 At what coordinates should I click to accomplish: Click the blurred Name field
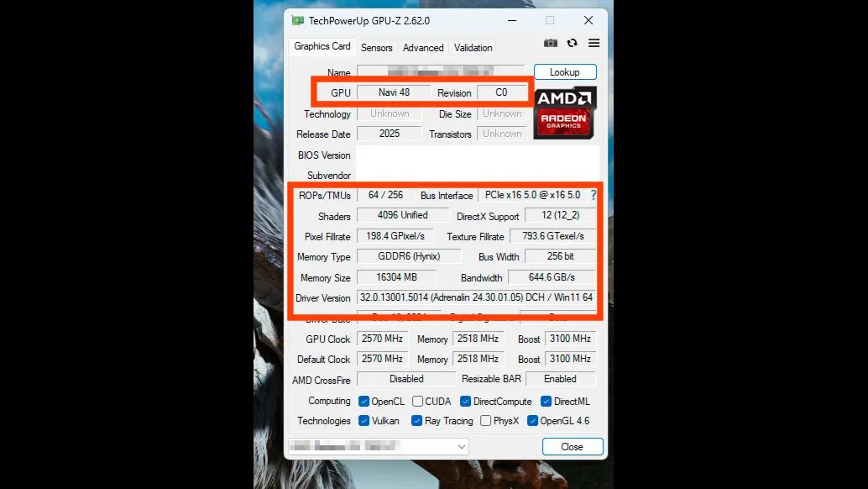[442, 71]
